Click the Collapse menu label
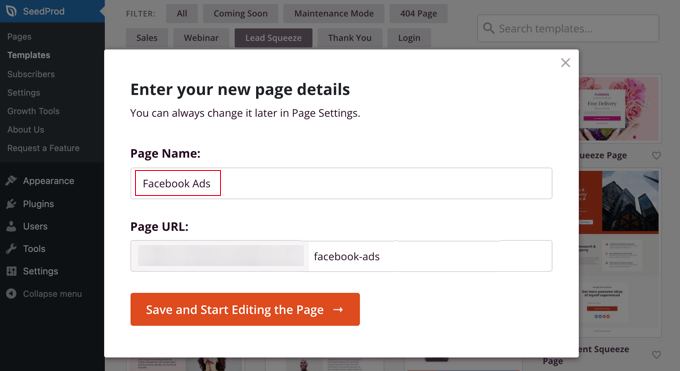 (x=52, y=294)
